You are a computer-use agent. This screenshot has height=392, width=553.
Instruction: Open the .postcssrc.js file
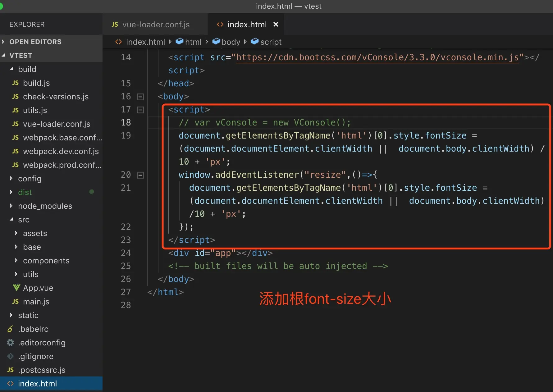[x=42, y=370]
